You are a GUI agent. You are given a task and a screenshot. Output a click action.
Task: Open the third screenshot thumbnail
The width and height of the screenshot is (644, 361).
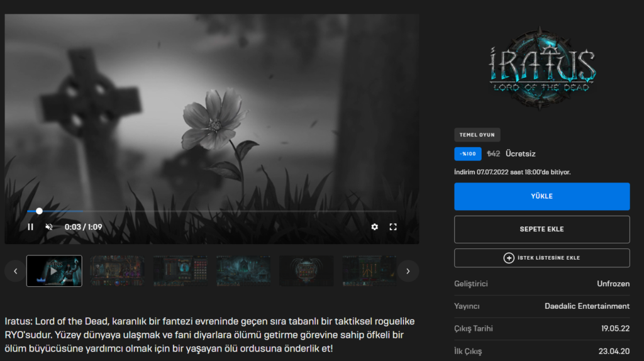pyautogui.click(x=180, y=271)
